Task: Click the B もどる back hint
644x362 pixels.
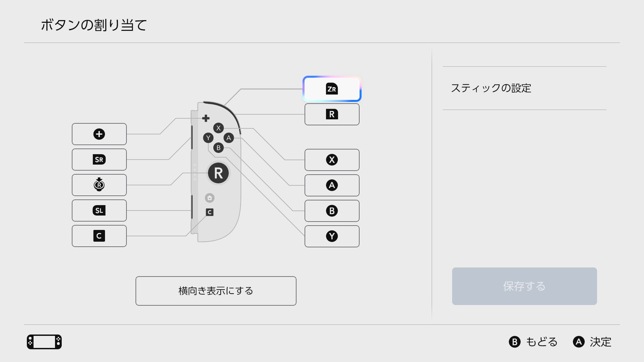Action: point(533,342)
